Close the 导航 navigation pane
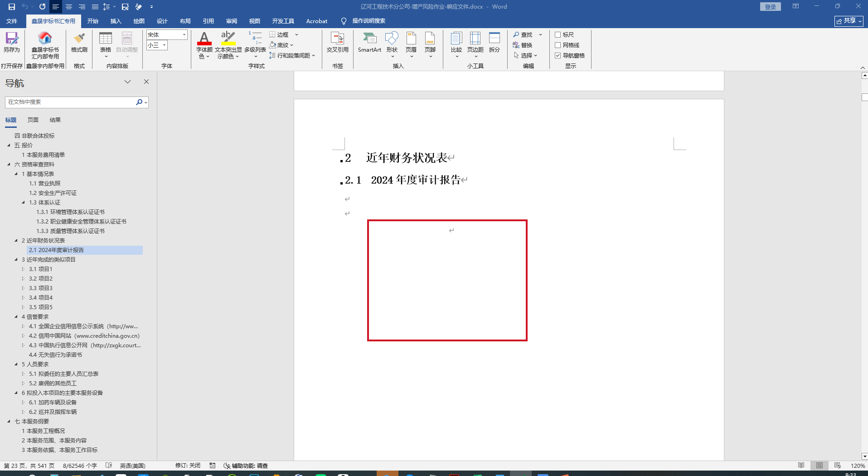Image resolution: width=868 pixels, height=476 pixels. (x=146, y=82)
